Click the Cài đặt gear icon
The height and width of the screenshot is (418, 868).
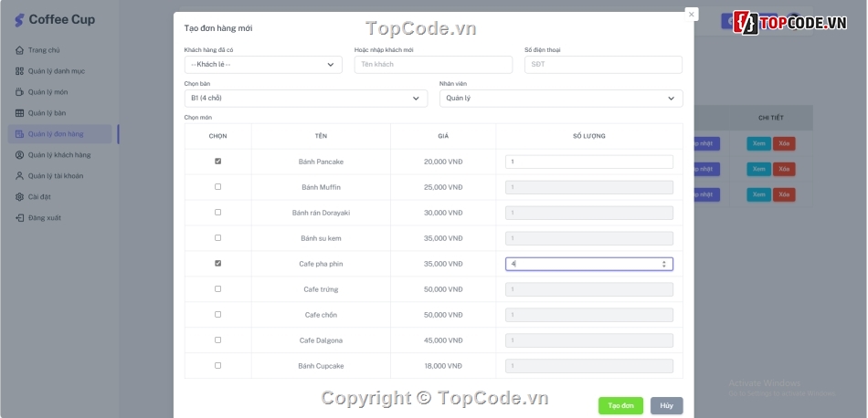click(x=19, y=197)
